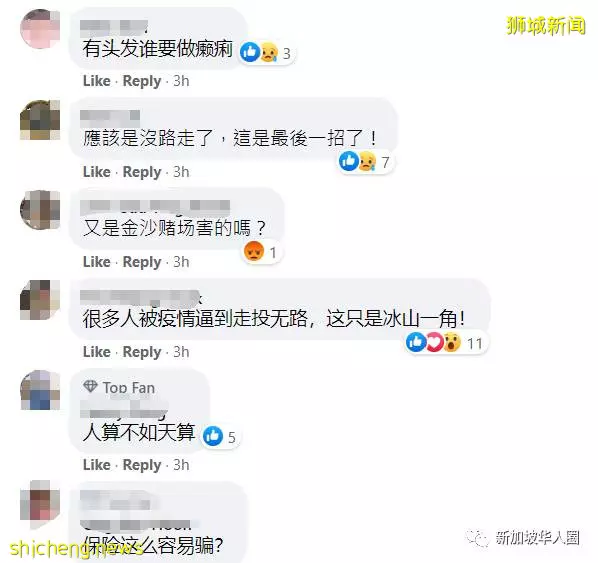Reply to the 人算不如天算 comment

(142, 465)
